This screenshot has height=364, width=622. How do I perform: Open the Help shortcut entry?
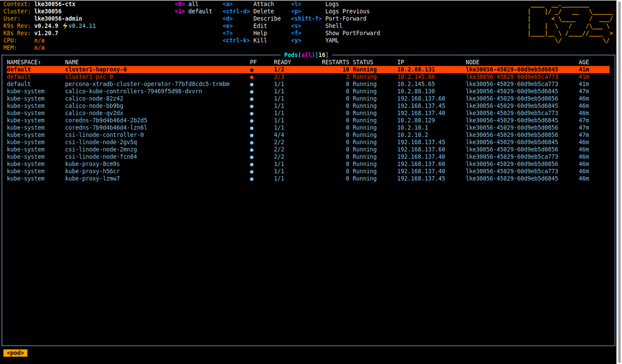245,33
